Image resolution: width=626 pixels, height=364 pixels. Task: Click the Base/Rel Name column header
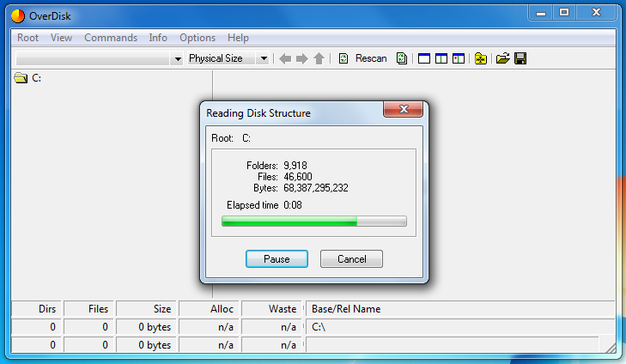[460, 309]
